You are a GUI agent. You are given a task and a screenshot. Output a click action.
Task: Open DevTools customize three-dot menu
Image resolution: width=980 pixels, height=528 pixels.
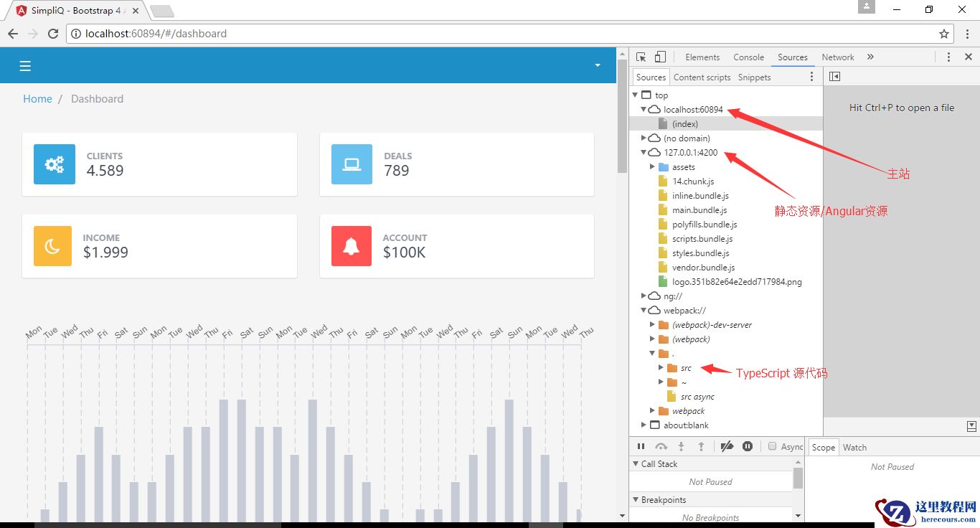tap(948, 57)
